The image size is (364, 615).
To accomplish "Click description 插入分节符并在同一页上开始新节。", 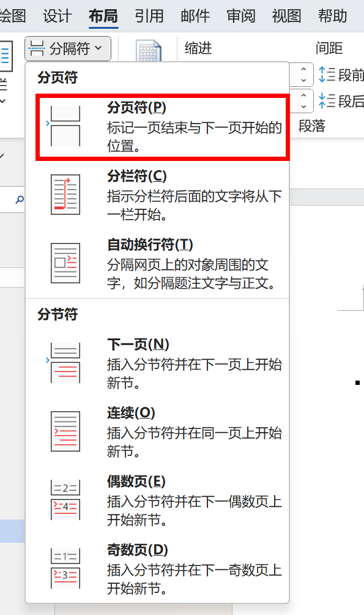I will coord(195,442).
